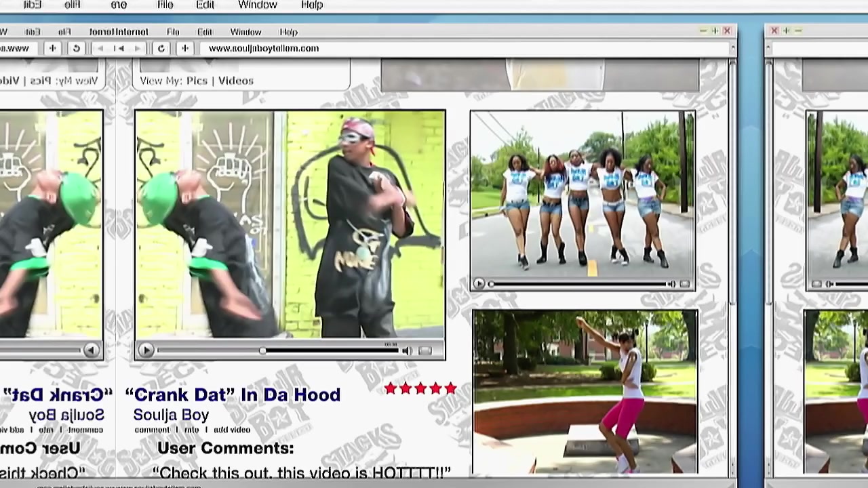
Task: Click the Soulja Boy artist name
Action: click(171, 415)
